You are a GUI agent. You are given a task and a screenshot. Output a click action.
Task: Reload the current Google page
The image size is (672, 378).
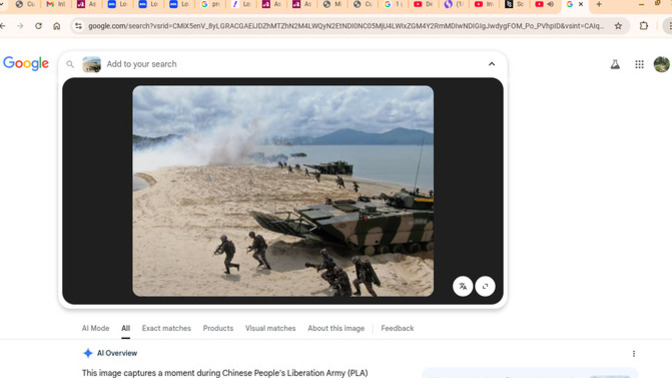click(x=39, y=26)
